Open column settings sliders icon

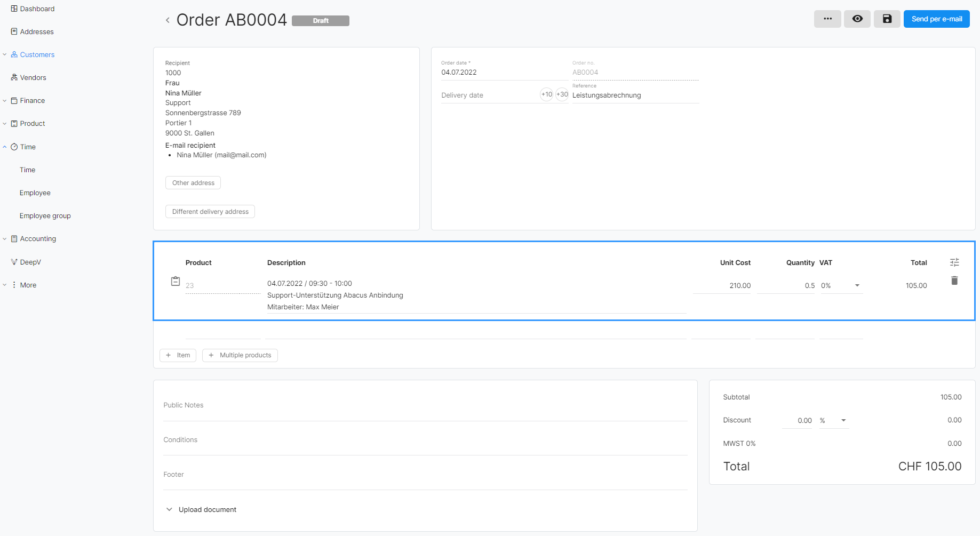click(x=954, y=262)
